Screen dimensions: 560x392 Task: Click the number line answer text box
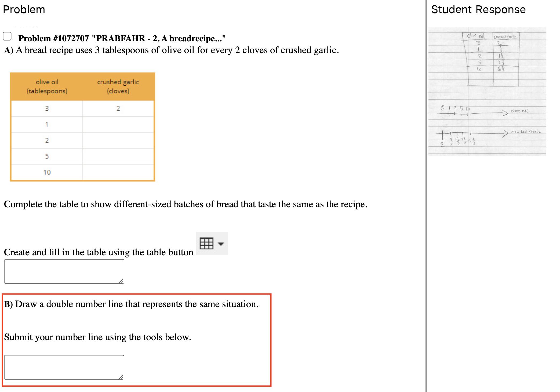(x=64, y=367)
